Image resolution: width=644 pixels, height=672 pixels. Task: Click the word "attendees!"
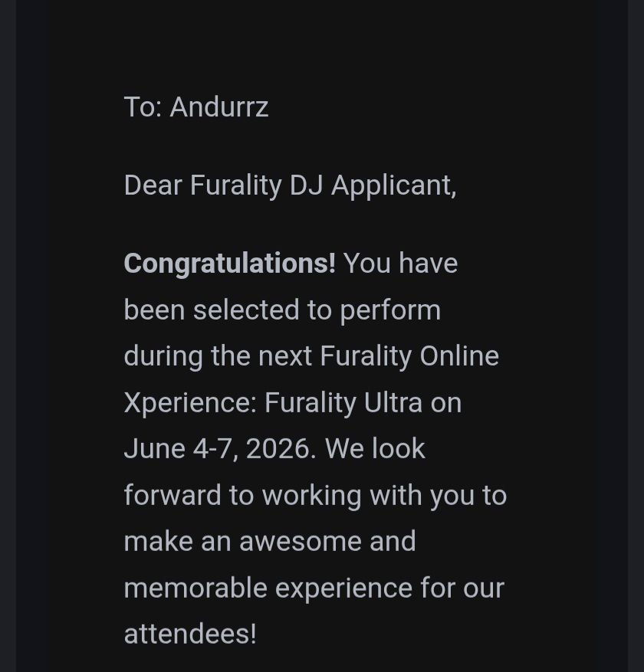coord(190,634)
